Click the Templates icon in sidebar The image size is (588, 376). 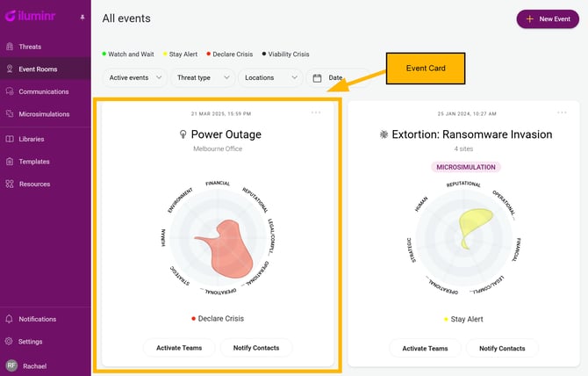[10, 162]
